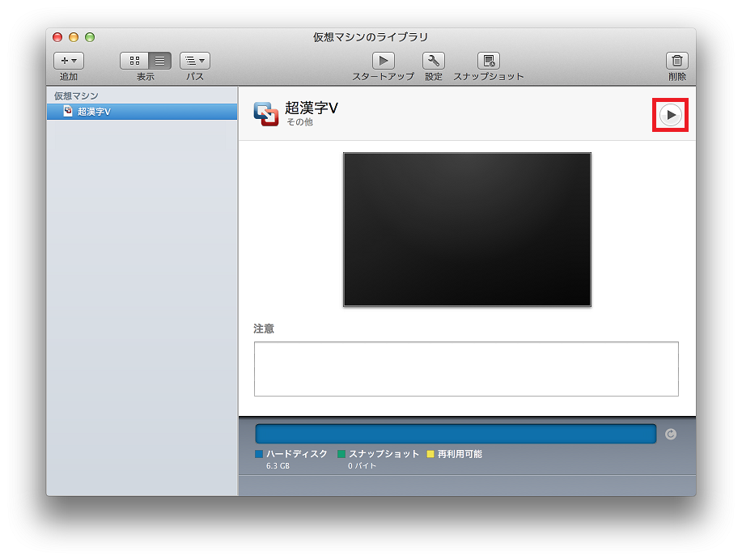Viewport: 742px width, 560px height.
Task: Click inside the notes (注意) text field
Action: click(466, 369)
